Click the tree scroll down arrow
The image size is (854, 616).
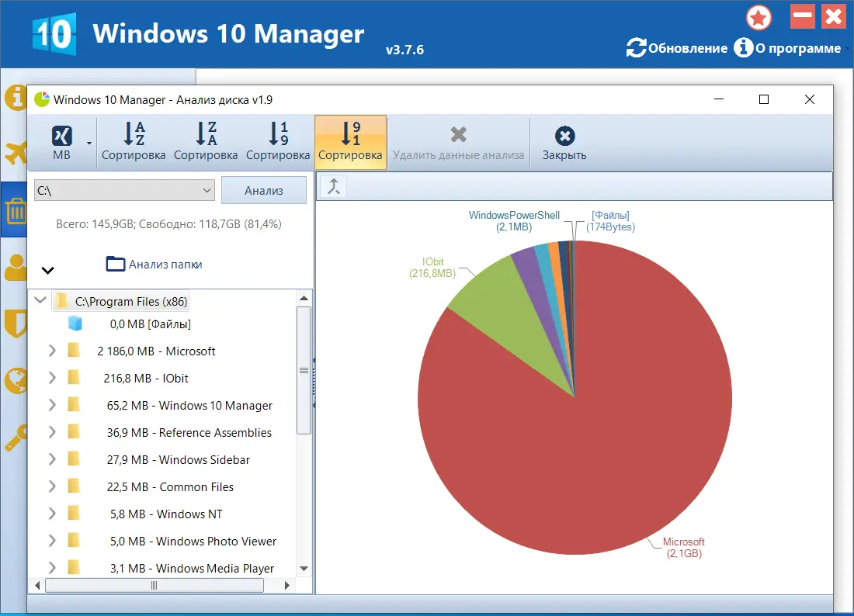click(304, 569)
